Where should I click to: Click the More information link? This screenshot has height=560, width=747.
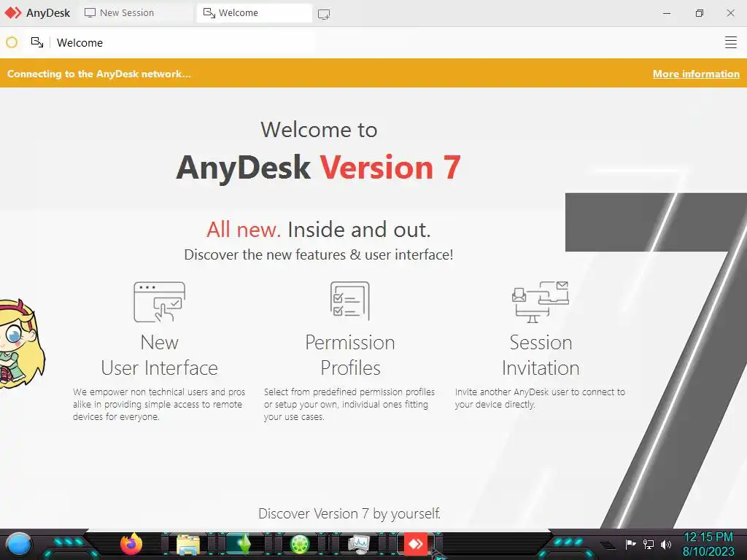(696, 74)
